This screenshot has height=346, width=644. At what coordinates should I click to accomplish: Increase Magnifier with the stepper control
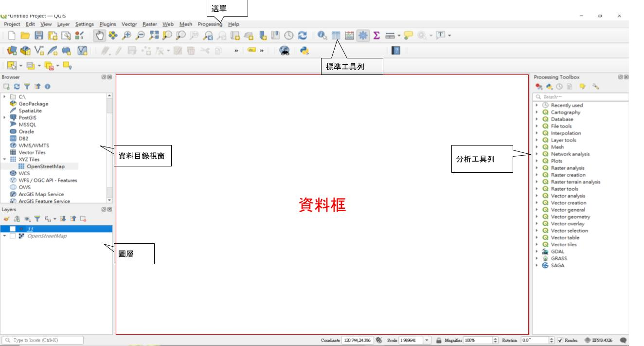point(495,337)
